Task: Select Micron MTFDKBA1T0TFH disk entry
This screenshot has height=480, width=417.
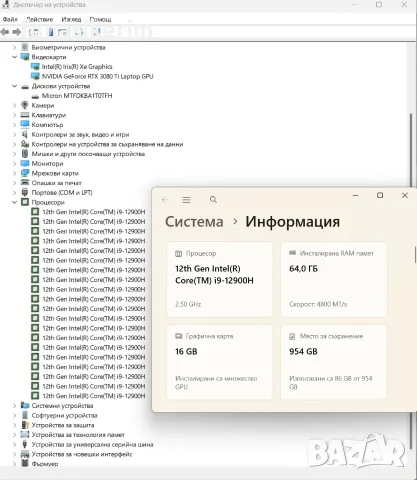Action: coord(77,96)
